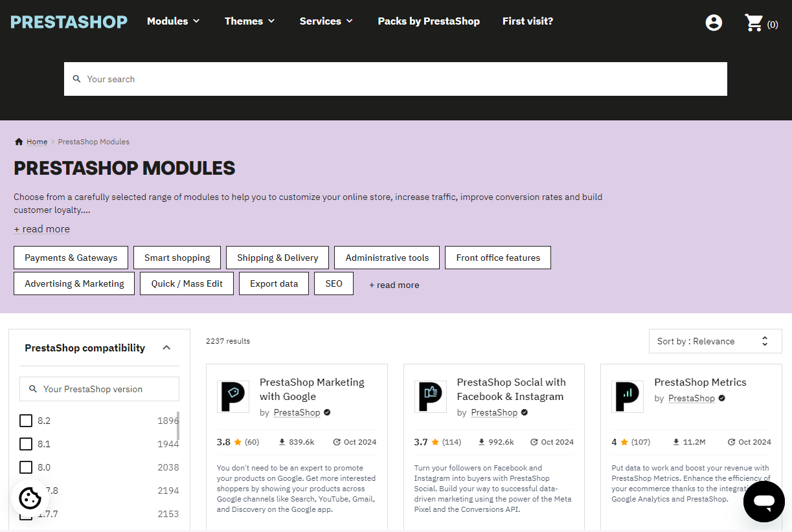The width and height of the screenshot is (792, 532).
Task: Click download icon next to 992.6k
Action: (x=482, y=442)
